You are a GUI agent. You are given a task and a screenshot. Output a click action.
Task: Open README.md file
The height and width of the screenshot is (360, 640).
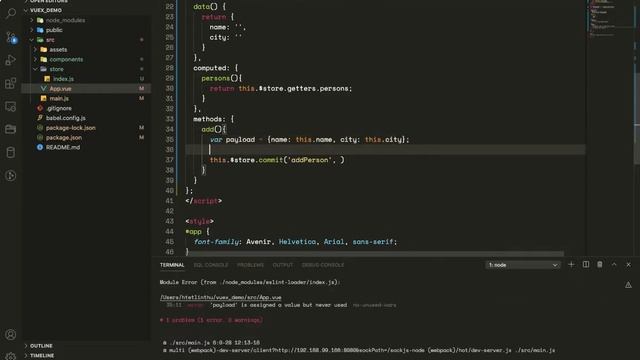click(x=63, y=147)
